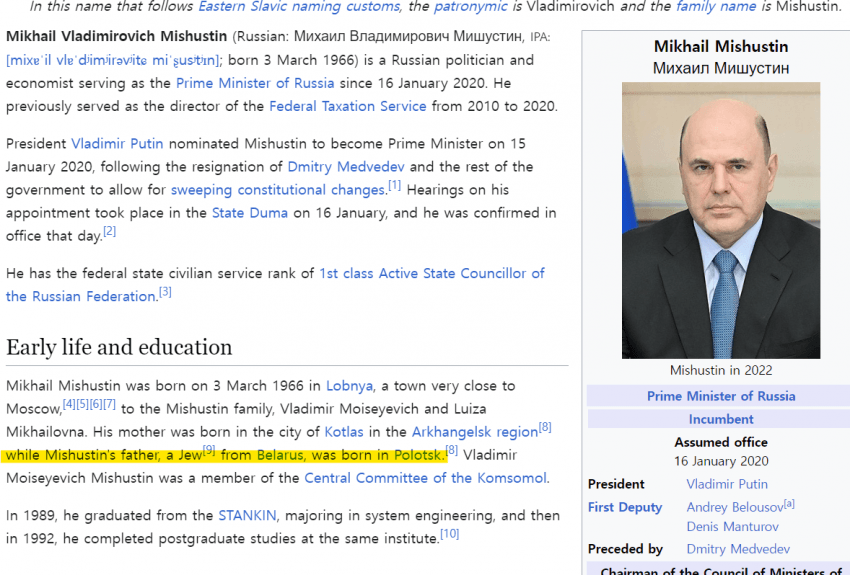The height and width of the screenshot is (575, 850).
Task: Visit the Arkhangelsk region article
Action: pos(475,432)
